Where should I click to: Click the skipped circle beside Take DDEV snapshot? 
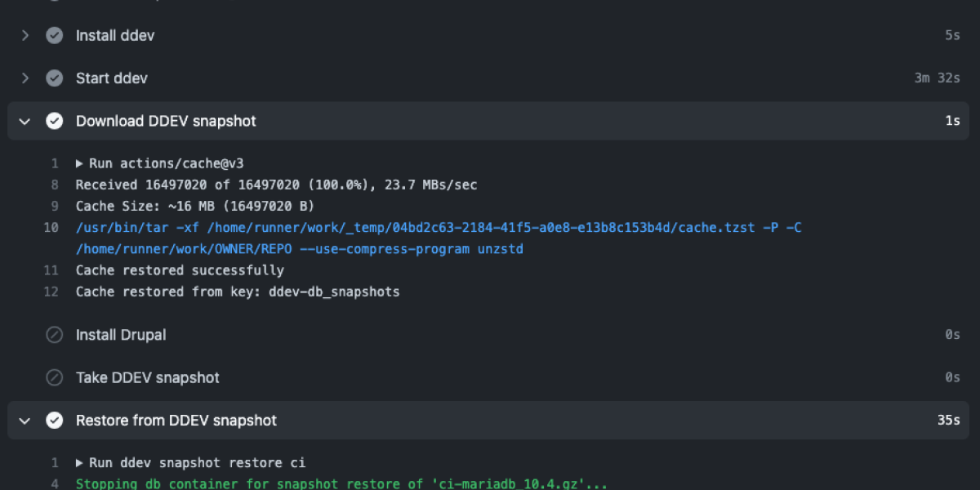[54, 377]
